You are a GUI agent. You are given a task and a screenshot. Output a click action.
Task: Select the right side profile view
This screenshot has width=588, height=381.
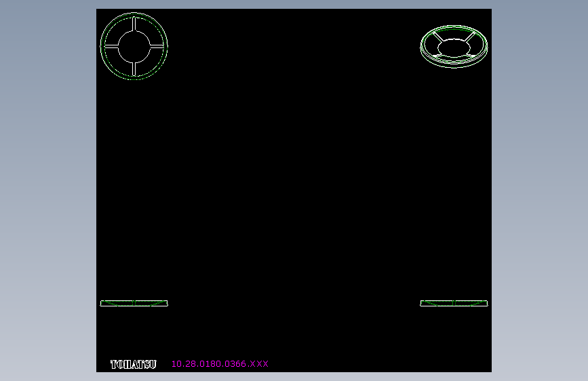pos(454,303)
